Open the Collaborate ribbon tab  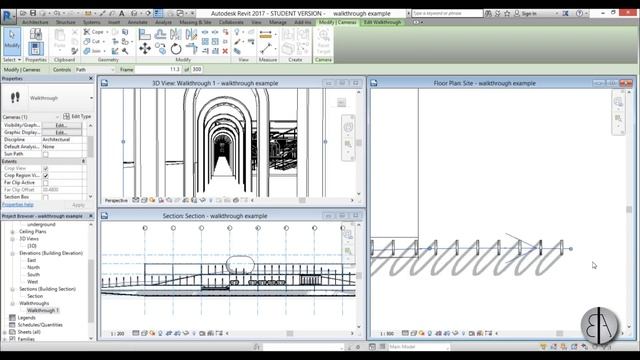click(231, 22)
